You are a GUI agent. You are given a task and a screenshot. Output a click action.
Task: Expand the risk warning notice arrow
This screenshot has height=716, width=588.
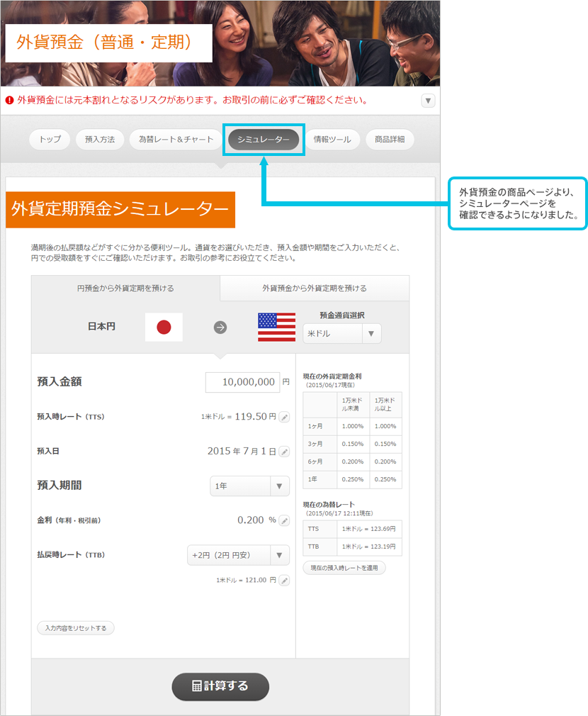(428, 101)
